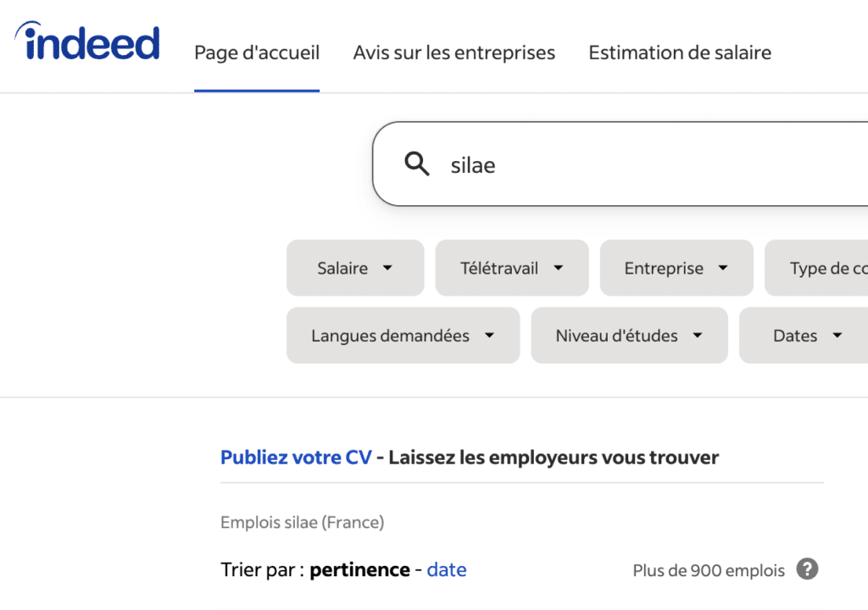
Task: Open the Langues demandées filter
Action: 403,335
